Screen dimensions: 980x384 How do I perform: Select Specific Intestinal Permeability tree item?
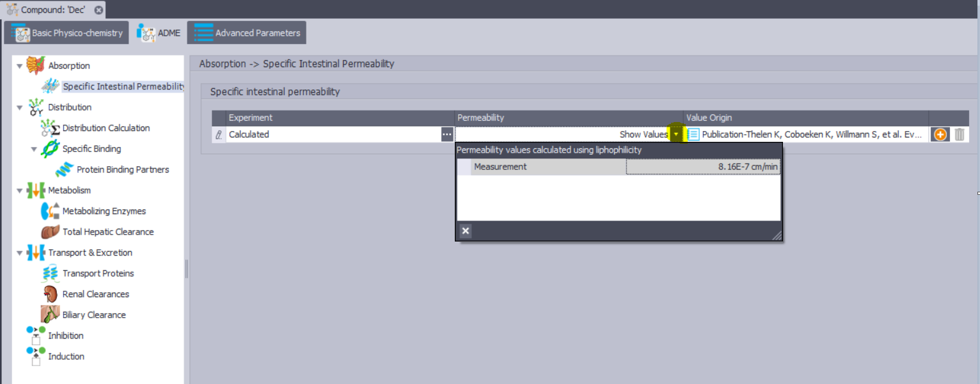(123, 86)
